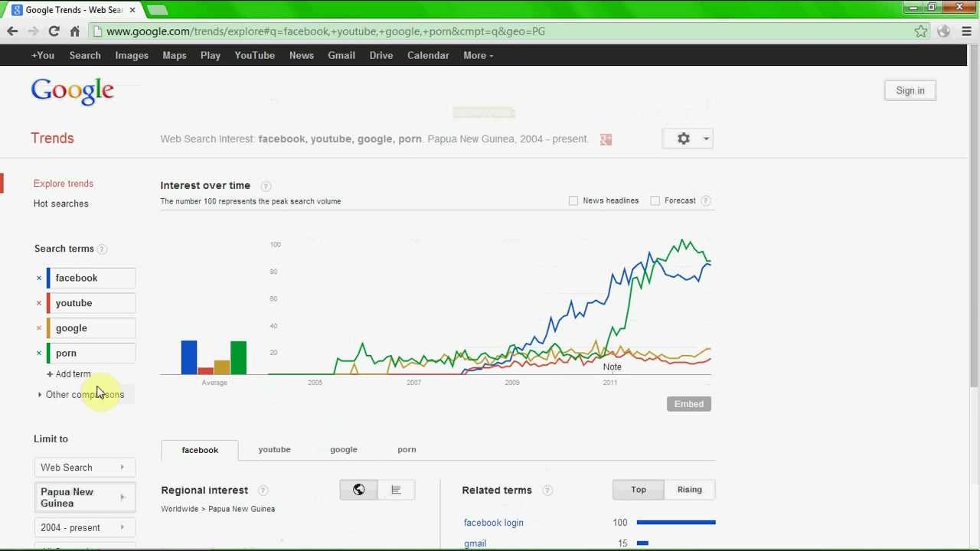The width and height of the screenshot is (980, 551).
Task: Open the gmail related term link
Action: point(475,543)
